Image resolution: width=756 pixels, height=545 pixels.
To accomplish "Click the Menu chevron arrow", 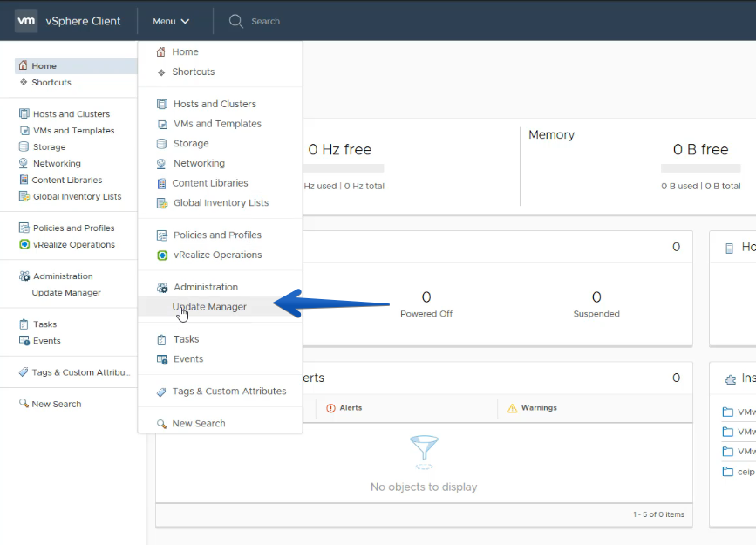I will click(x=185, y=21).
